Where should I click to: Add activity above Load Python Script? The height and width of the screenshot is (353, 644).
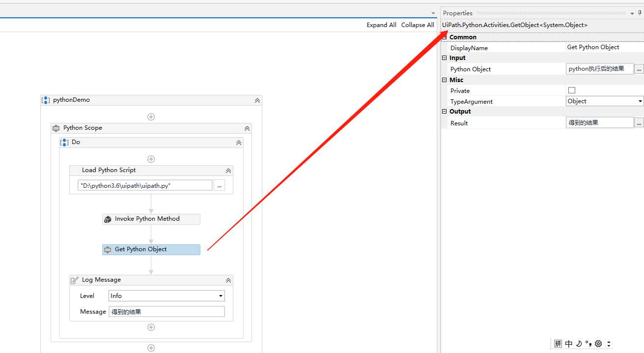coord(151,159)
